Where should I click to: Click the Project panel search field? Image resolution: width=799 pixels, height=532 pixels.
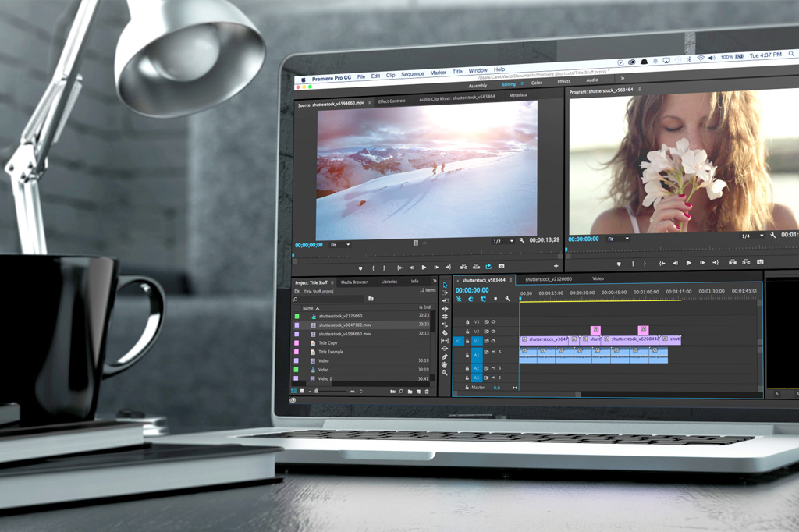[x=328, y=299]
